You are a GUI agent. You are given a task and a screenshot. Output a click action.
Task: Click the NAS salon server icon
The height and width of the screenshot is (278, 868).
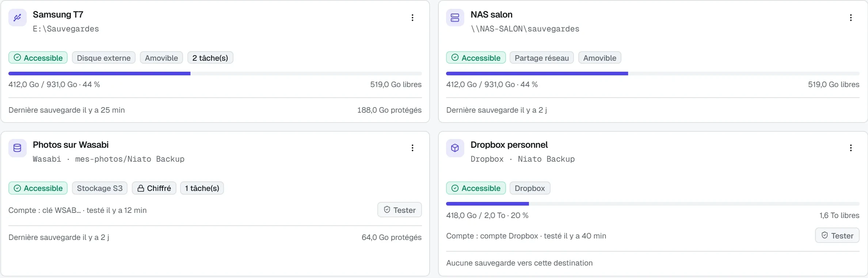pyautogui.click(x=455, y=18)
